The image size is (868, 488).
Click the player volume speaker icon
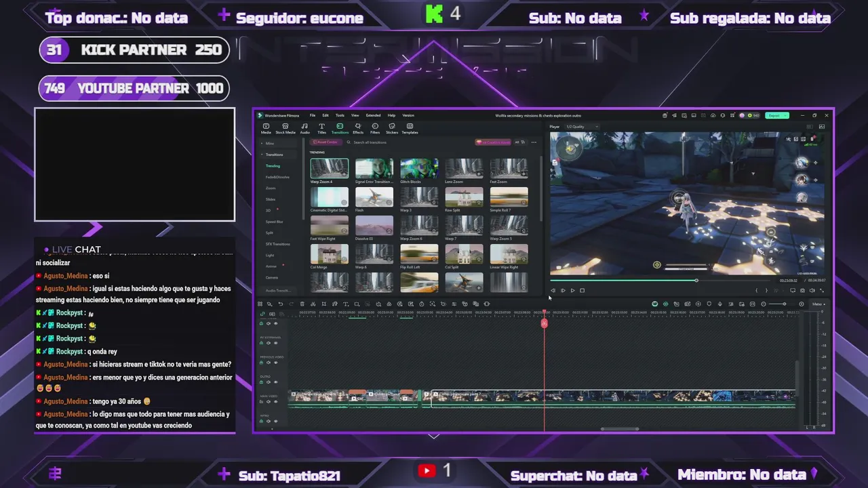point(812,290)
